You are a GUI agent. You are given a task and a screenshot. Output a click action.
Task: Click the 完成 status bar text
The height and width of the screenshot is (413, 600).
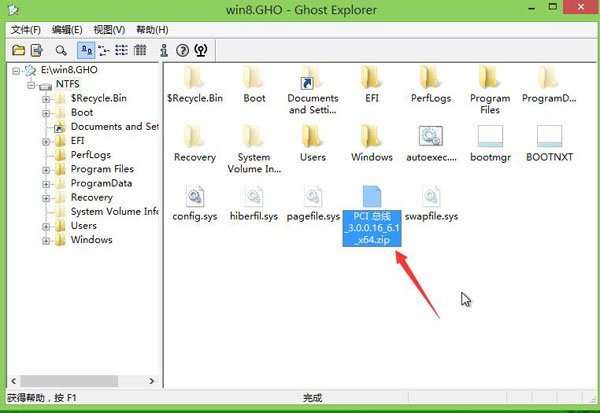[312, 398]
